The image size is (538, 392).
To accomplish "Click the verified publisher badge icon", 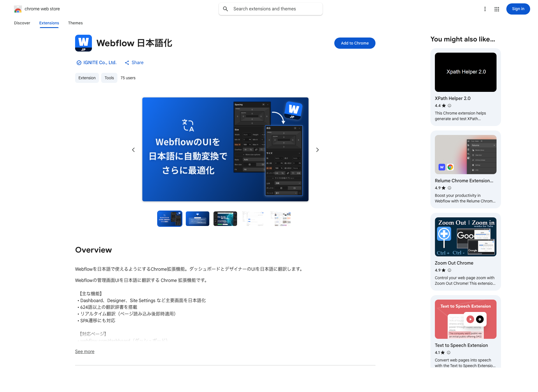I will [79, 63].
